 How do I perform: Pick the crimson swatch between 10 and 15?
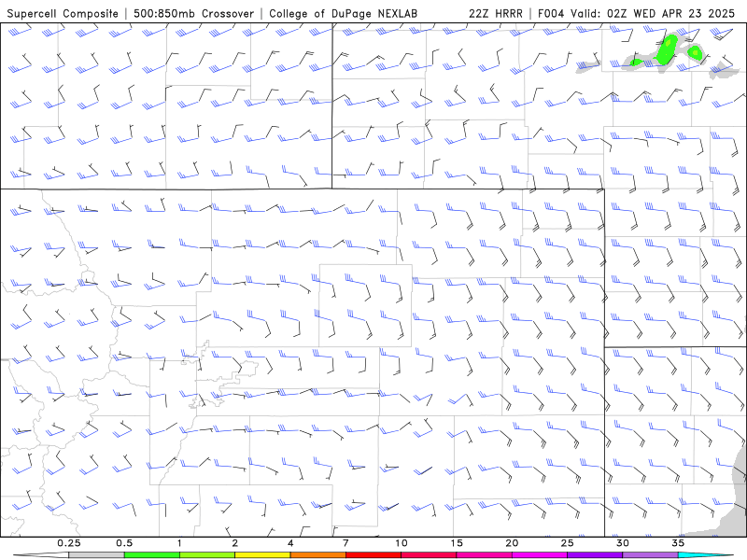pyautogui.click(x=429, y=555)
